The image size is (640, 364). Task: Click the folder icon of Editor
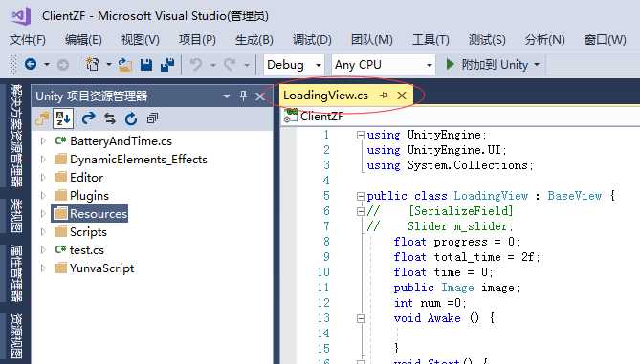coord(60,178)
